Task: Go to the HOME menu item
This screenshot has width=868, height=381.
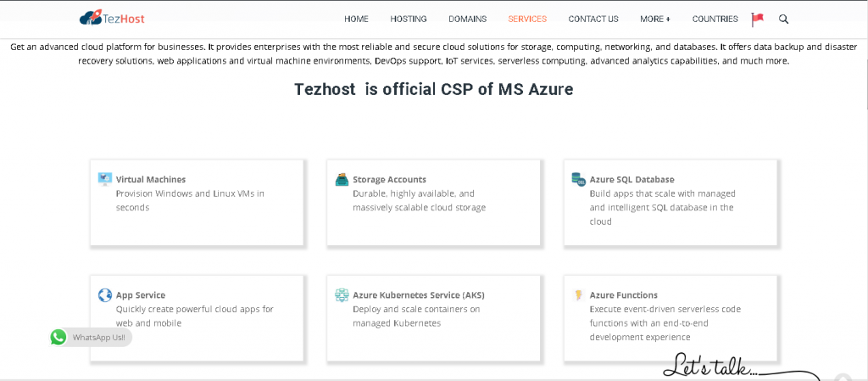Action: click(x=356, y=19)
